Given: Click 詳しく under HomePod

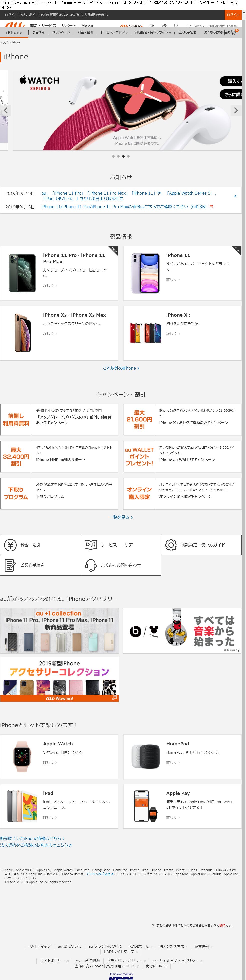Looking at the screenshot, I should 173,762.
